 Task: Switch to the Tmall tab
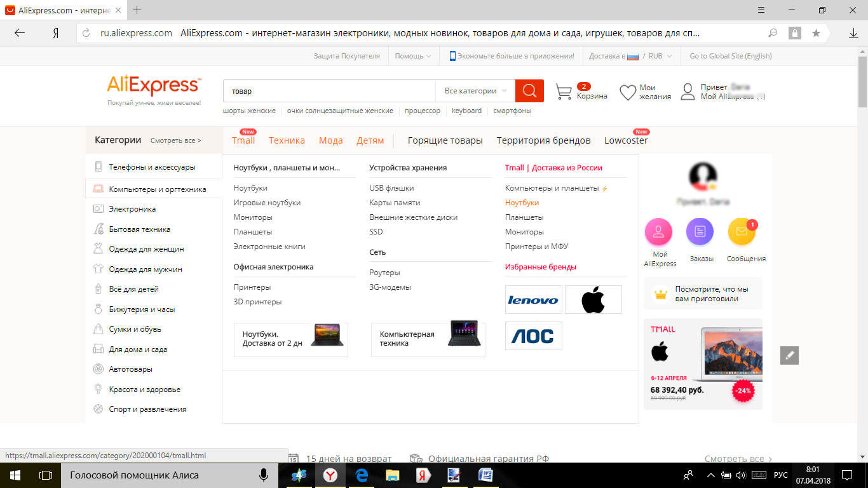click(243, 140)
